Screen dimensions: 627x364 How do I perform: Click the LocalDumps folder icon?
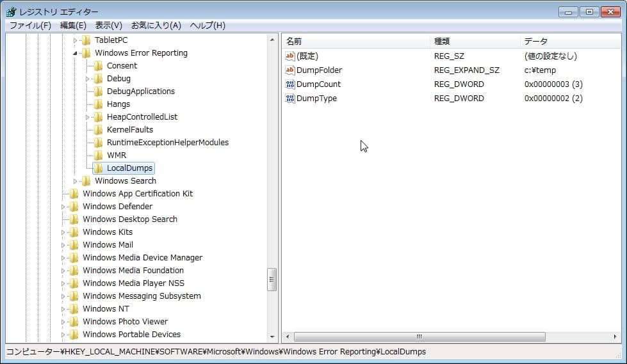[98, 168]
